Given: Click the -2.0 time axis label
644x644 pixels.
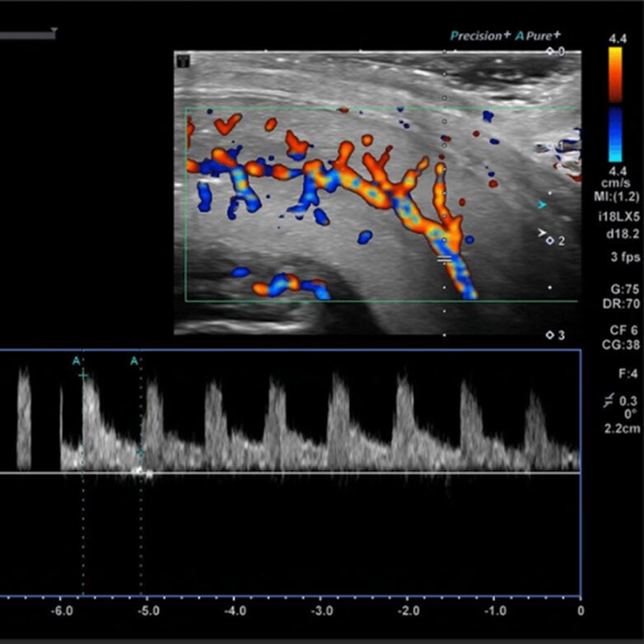Looking at the screenshot, I should (408, 611).
